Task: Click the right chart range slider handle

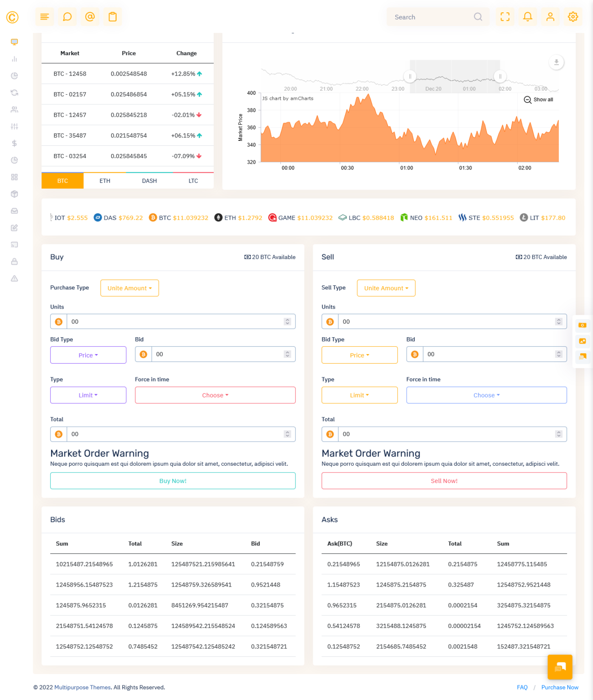Action: pos(500,77)
